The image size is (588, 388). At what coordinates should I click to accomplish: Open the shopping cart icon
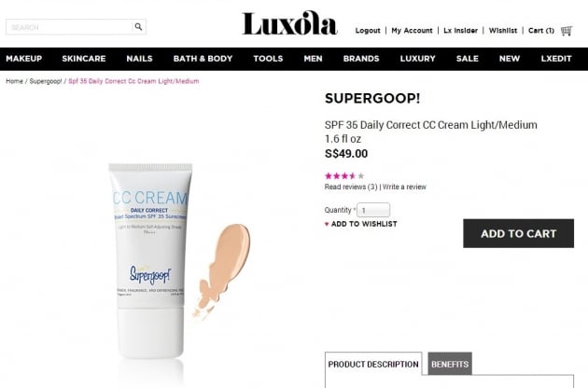pyautogui.click(x=567, y=31)
